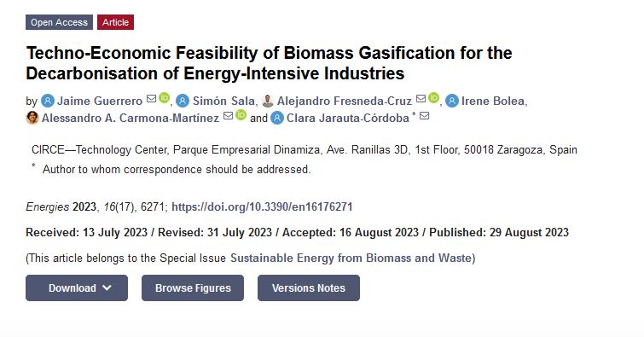The height and width of the screenshot is (337, 644).
Task: Expand the Download dropdown button
Action: 77,288
